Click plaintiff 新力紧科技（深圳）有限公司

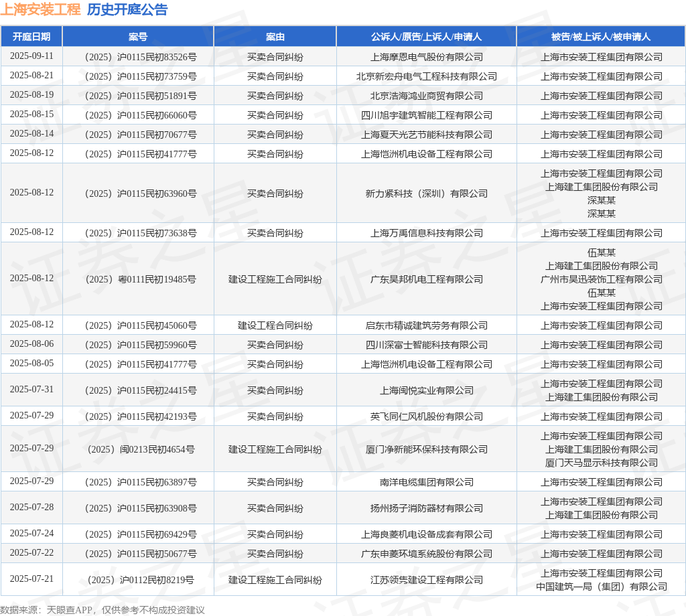[x=427, y=194]
